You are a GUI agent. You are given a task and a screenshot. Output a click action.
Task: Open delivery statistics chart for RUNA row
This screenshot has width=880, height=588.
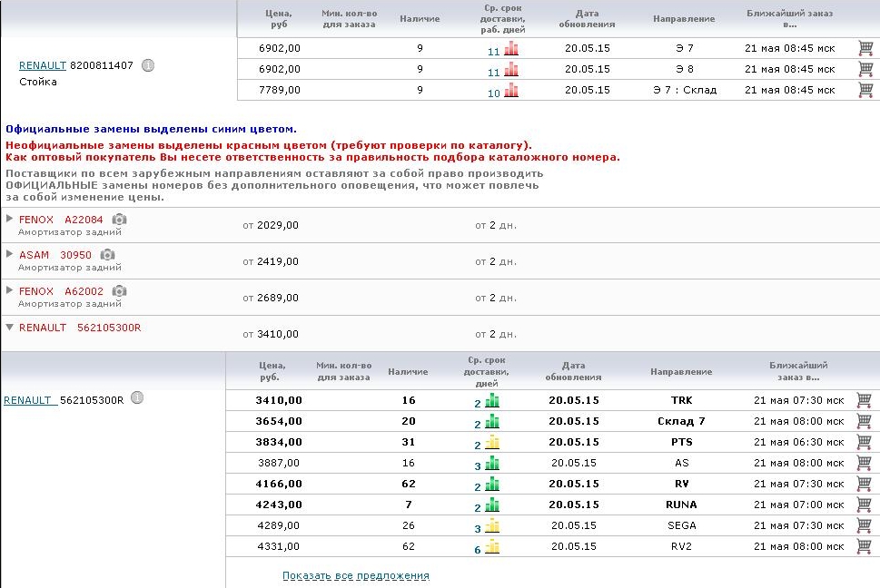(x=492, y=505)
